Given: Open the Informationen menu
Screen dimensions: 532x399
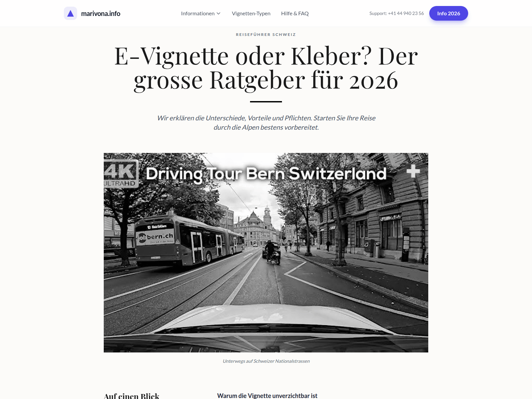Looking at the screenshot, I should click(x=198, y=14).
